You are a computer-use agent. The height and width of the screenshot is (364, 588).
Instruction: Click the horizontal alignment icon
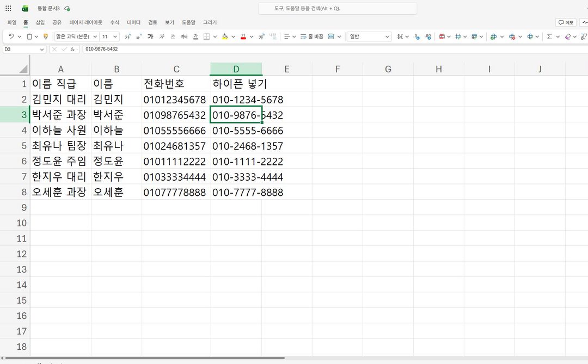(x=287, y=36)
